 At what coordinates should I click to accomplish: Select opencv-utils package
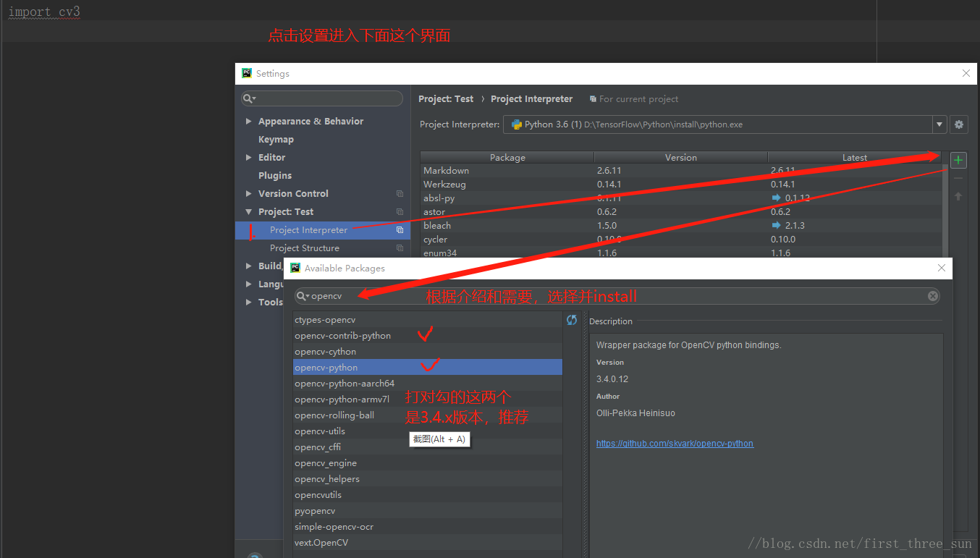[x=428, y=431]
